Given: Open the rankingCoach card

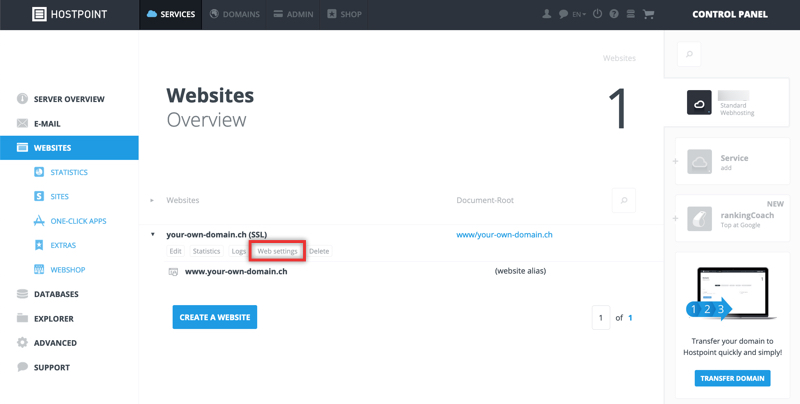Looking at the screenshot, I should [733, 218].
